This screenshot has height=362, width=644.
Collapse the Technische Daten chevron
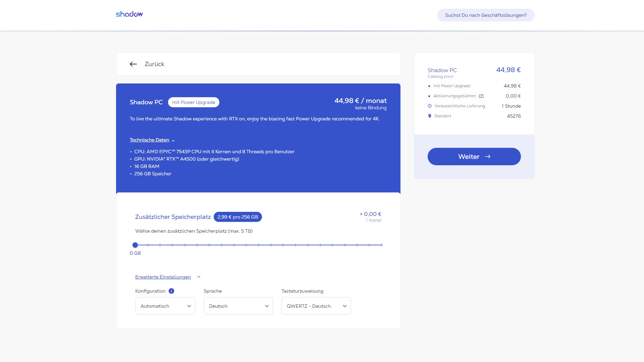pos(173,140)
